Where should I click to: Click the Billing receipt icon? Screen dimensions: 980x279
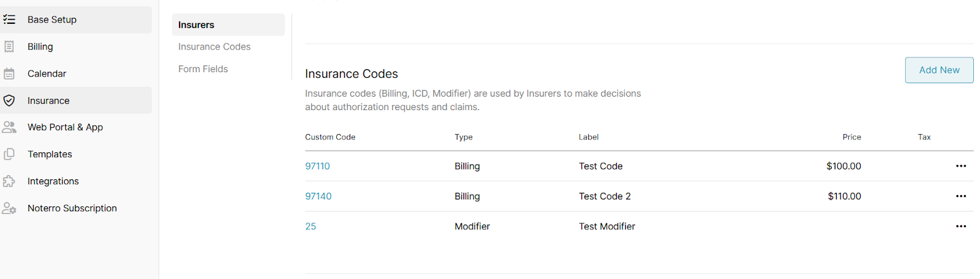(x=9, y=46)
